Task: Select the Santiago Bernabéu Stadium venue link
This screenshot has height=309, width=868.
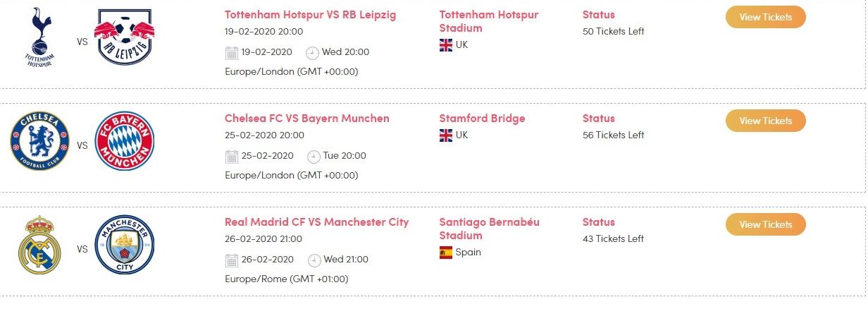Action: tap(489, 229)
